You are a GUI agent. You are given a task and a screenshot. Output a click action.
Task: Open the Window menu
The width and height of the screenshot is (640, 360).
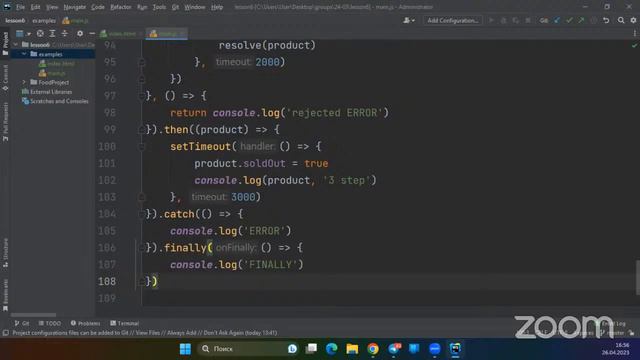(195, 7)
